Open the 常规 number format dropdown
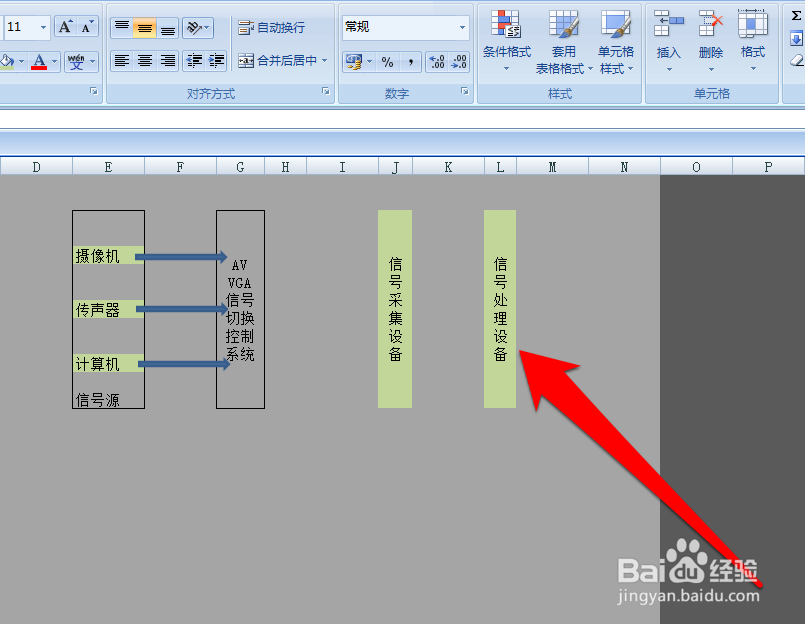 [x=462, y=27]
